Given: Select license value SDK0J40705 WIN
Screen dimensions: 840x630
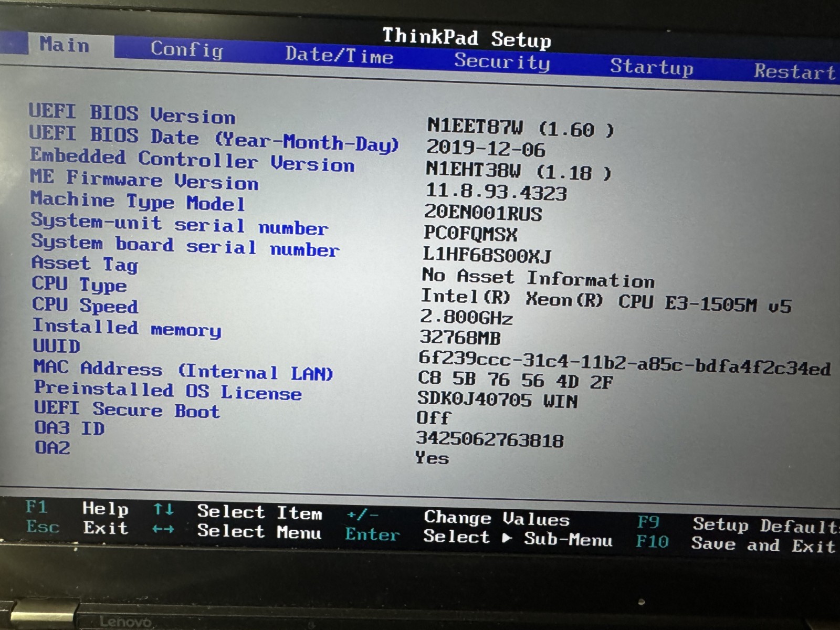Looking at the screenshot, I should (497, 400).
